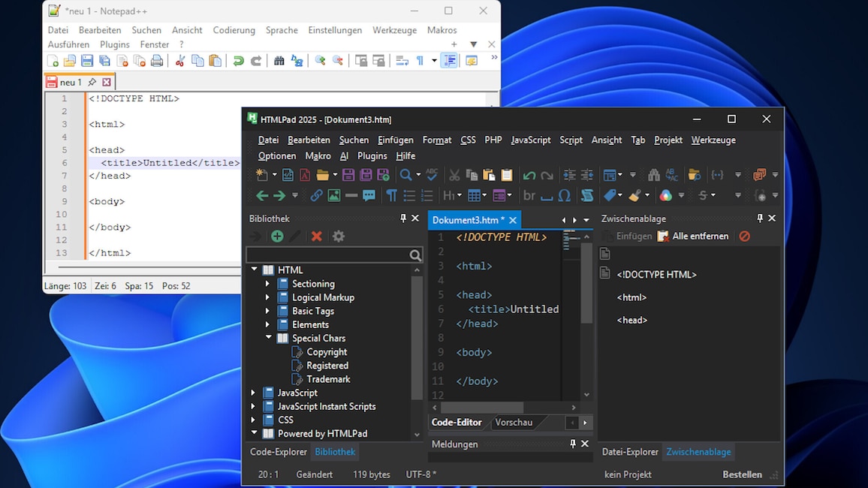The image size is (868, 488).
Task: Switch to the Vorschau tab
Action: pyautogui.click(x=514, y=422)
